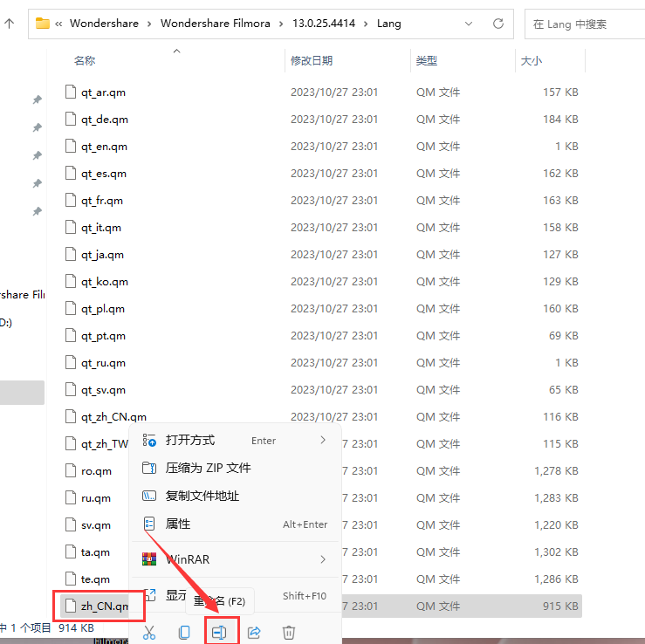Select the file qt_en.qm
645x644 pixels.
104,147
